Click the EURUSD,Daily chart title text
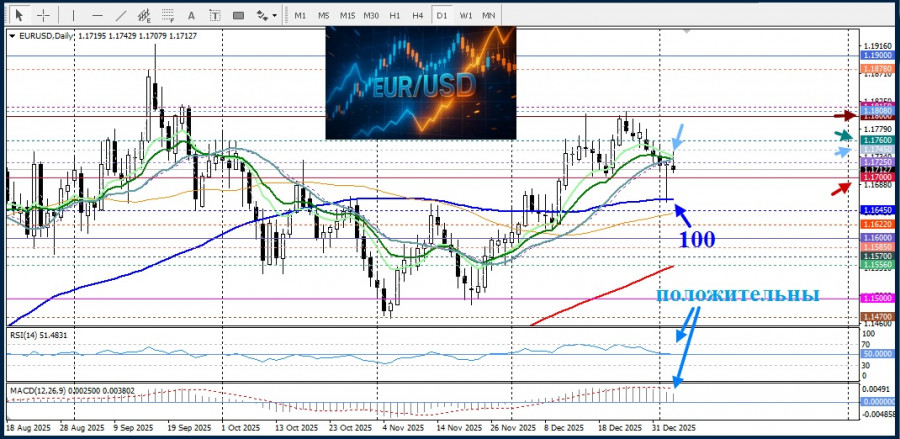The height and width of the screenshot is (439, 900). (46, 36)
